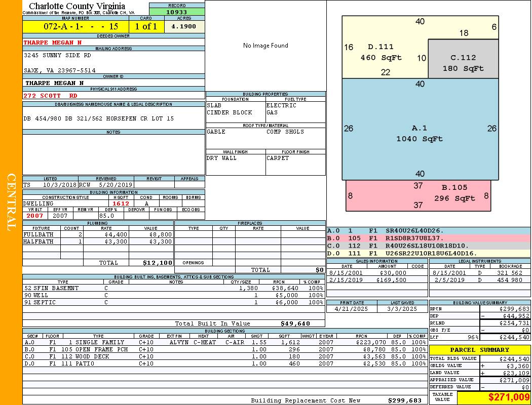Click the red TAXABLE VALUE $271,009

pyautogui.click(x=509, y=397)
